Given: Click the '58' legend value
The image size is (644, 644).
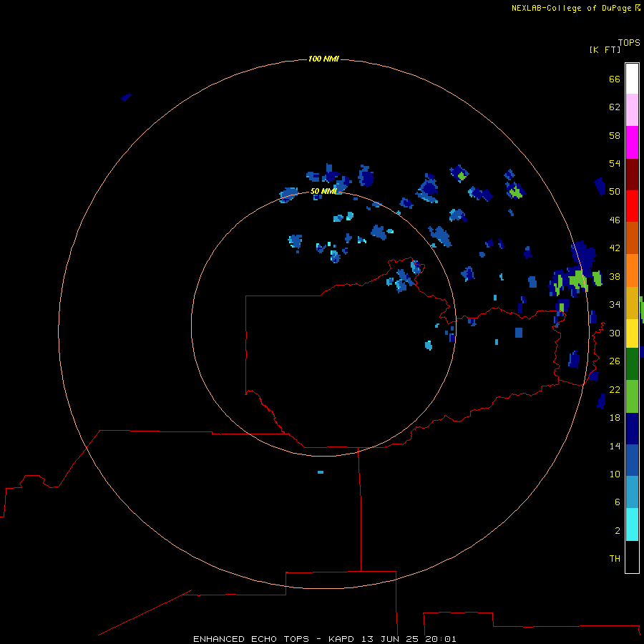Looking at the screenshot, I should click(615, 135).
